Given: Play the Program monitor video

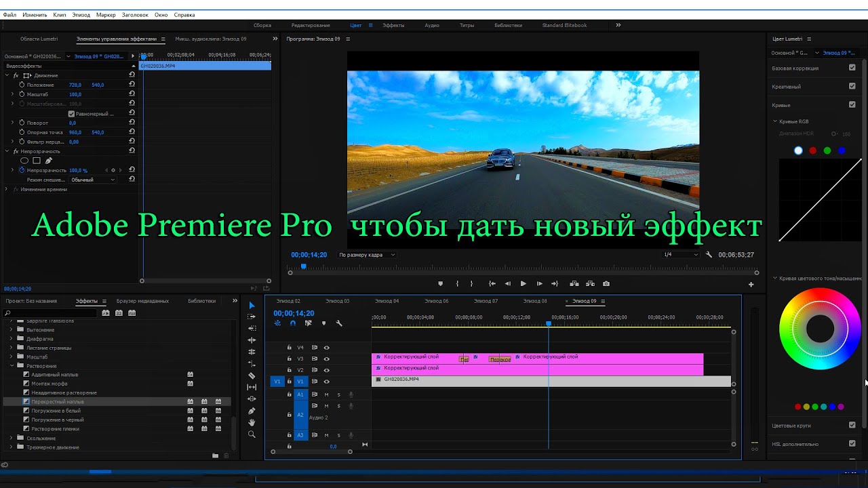Looking at the screenshot, I should click(x=523, y=284).
